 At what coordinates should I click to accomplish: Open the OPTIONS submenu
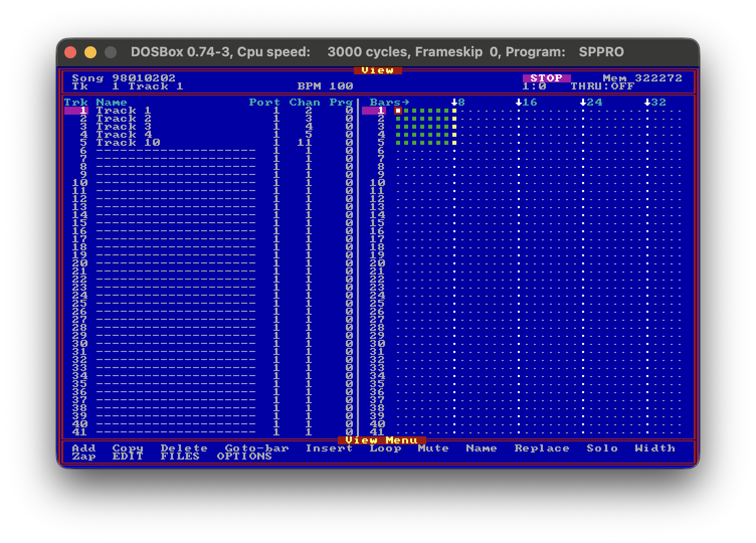(x=244, y=456)
